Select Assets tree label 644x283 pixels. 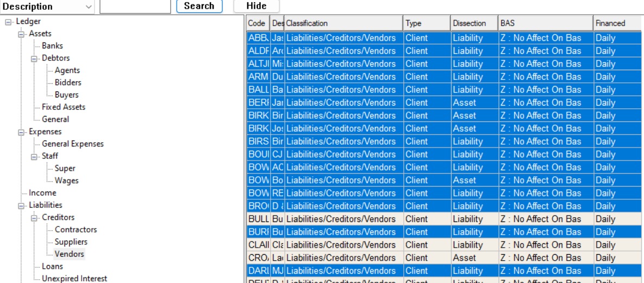pos(40,34)
